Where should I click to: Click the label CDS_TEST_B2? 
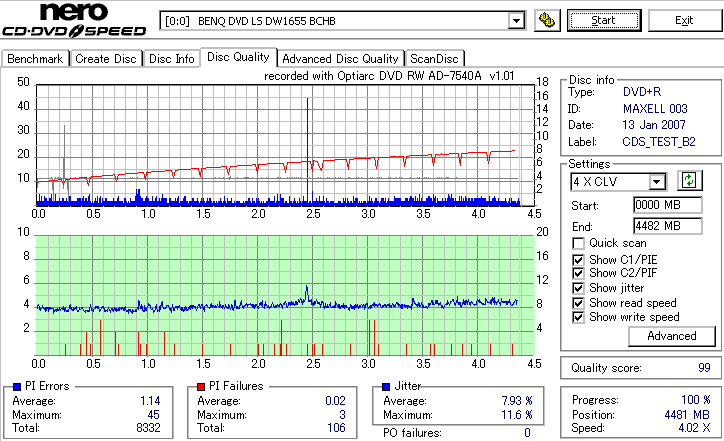pos(659,142)
